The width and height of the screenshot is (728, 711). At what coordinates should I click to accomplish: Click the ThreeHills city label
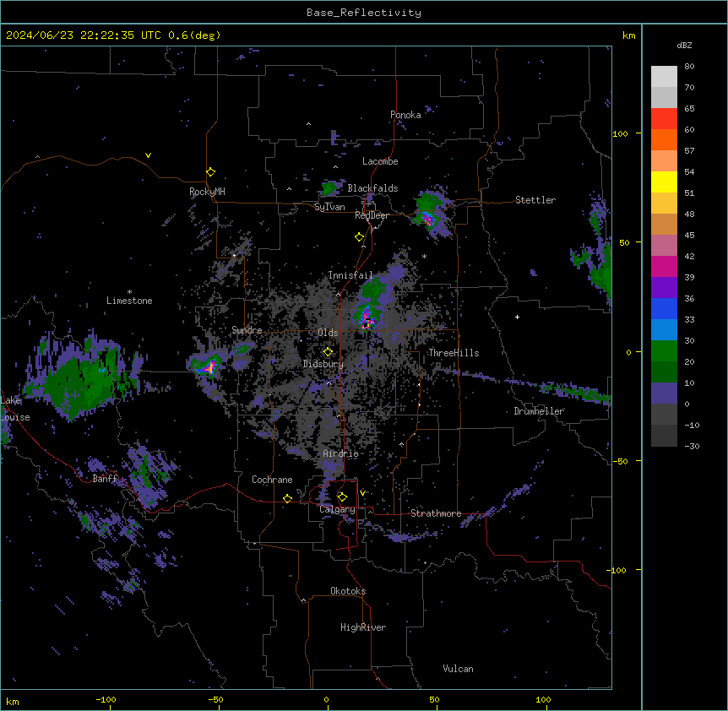(x=454, y=353)
